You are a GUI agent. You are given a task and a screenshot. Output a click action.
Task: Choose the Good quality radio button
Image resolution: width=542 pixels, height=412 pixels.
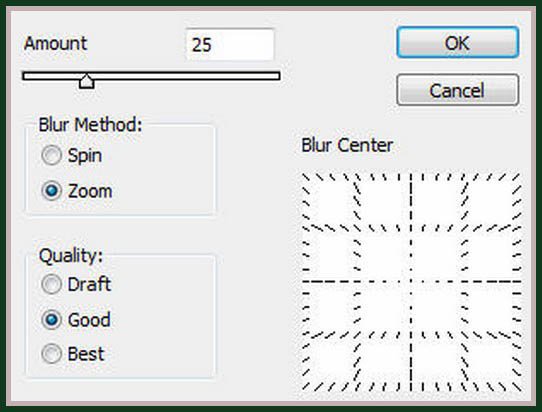pos(52,320)
